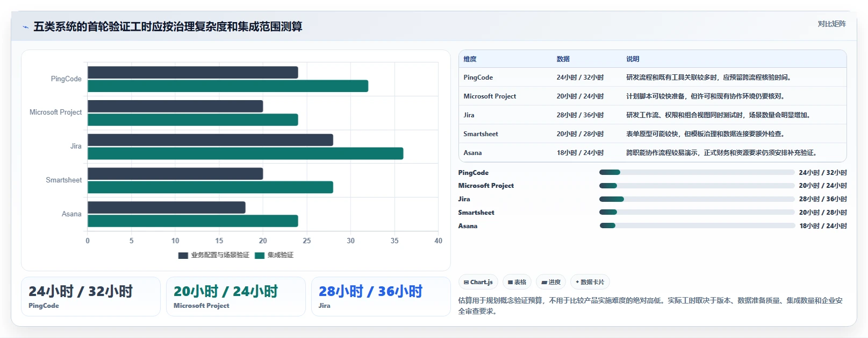Click Smartsheet's dark chart bar
868x338 pixels.
pyautogui.click(x=175, y=173)
